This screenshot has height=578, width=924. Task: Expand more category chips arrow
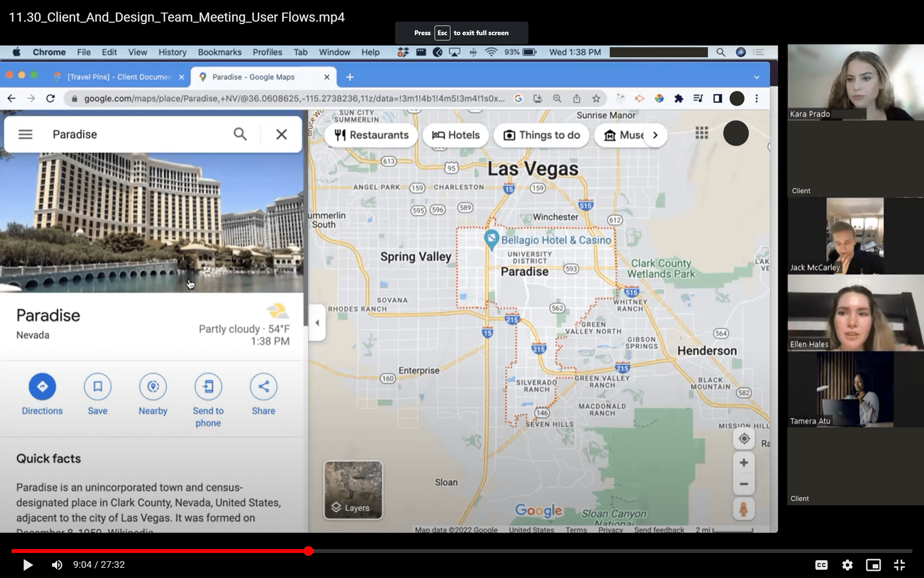[x=655, y=135]
